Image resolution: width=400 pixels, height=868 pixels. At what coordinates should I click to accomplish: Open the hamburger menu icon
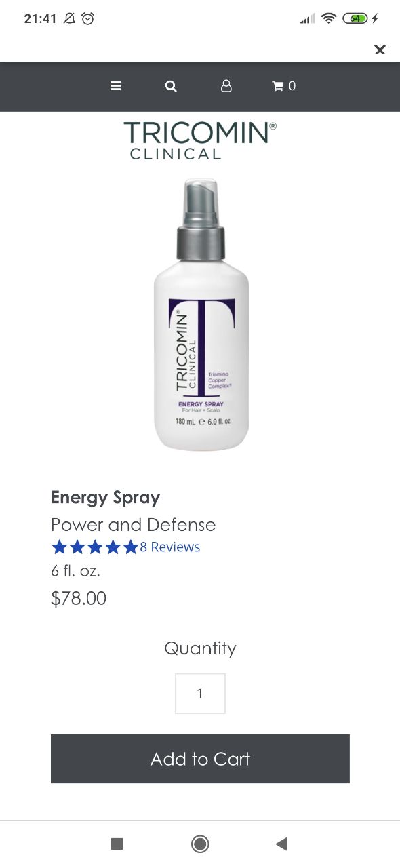(116, 86)
